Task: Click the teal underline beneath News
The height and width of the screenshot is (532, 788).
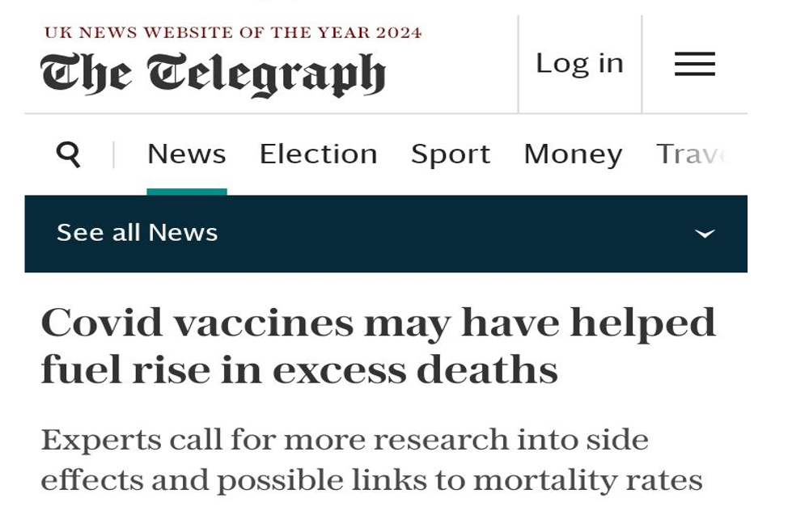Action: click(187, 192)
